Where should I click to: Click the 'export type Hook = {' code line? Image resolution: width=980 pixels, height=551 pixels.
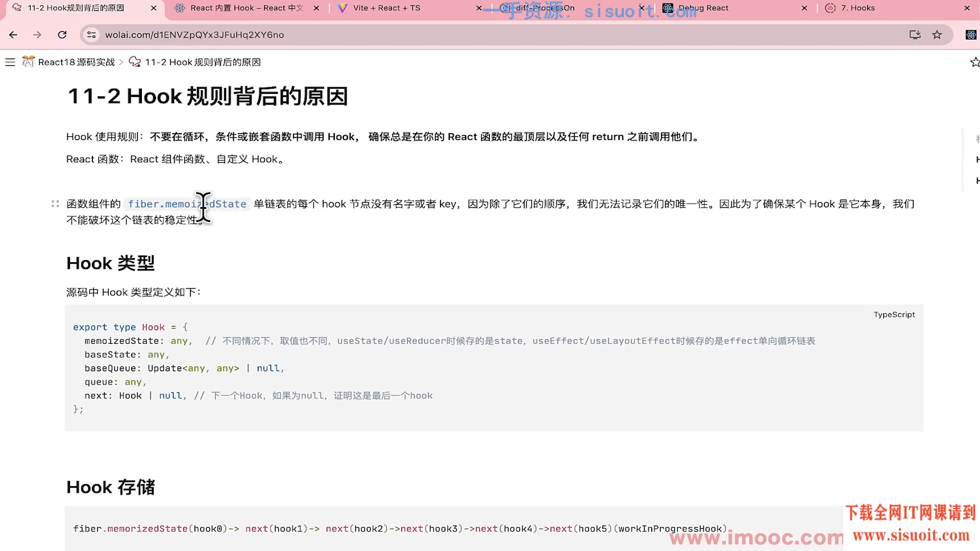pos(130,327)
